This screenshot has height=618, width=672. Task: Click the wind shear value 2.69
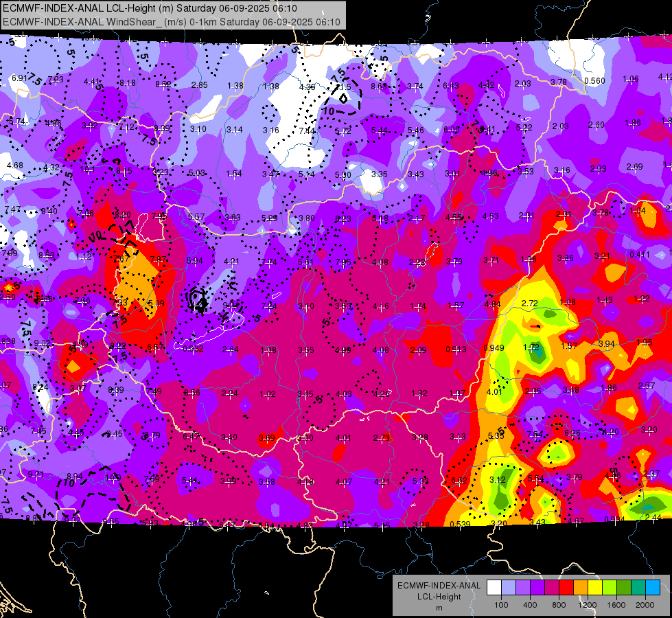tap(635, 166)
